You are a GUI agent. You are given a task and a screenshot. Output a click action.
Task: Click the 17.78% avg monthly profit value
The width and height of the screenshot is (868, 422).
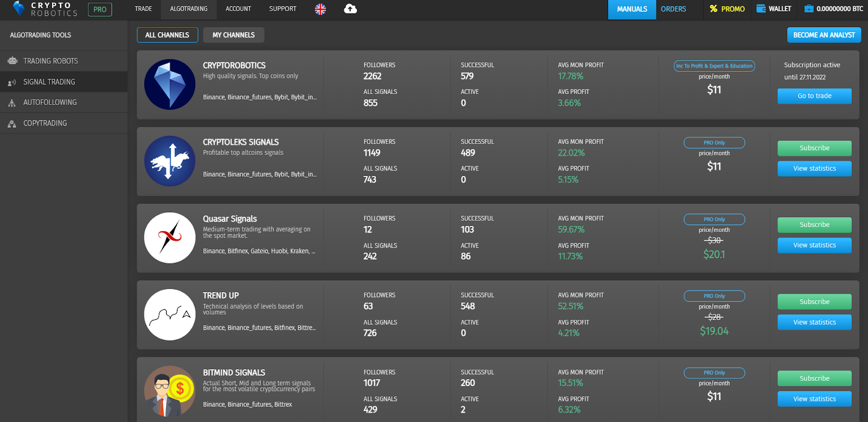click(571, 77)
